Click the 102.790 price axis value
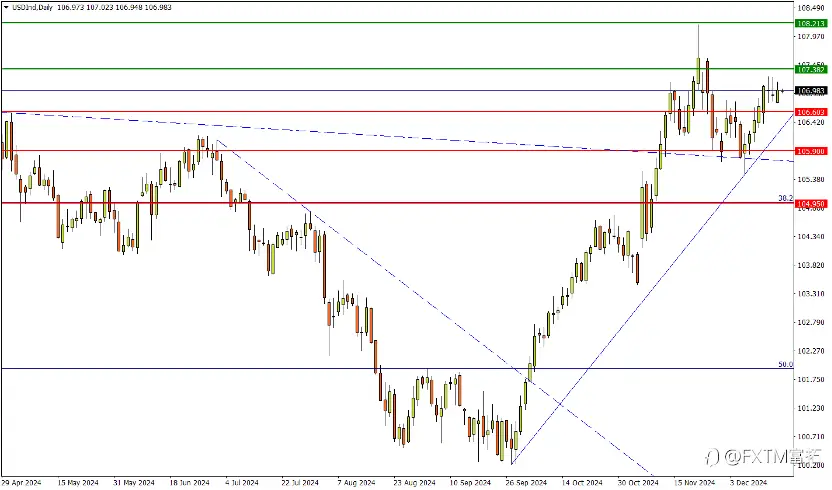 tap(811, 322)
